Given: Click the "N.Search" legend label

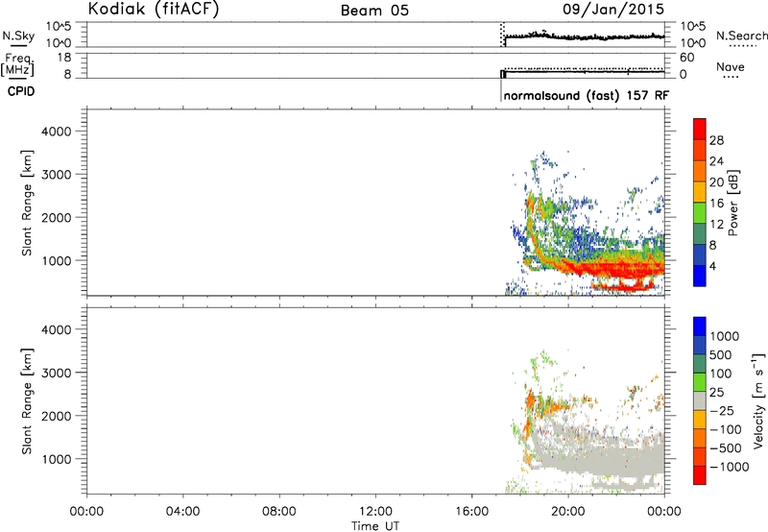Looking at the screenshot, I should click(742, 36).
